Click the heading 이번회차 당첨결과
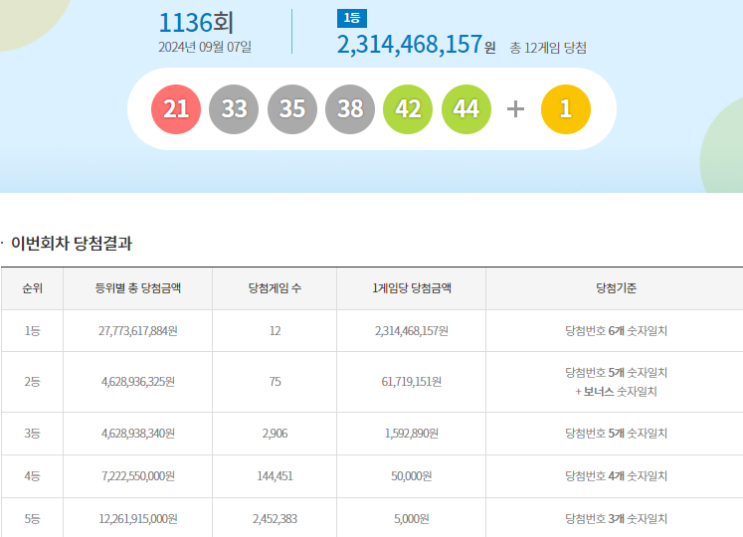Image resolution: width=743 pixels, height=537 pixels. click(72, 243)
